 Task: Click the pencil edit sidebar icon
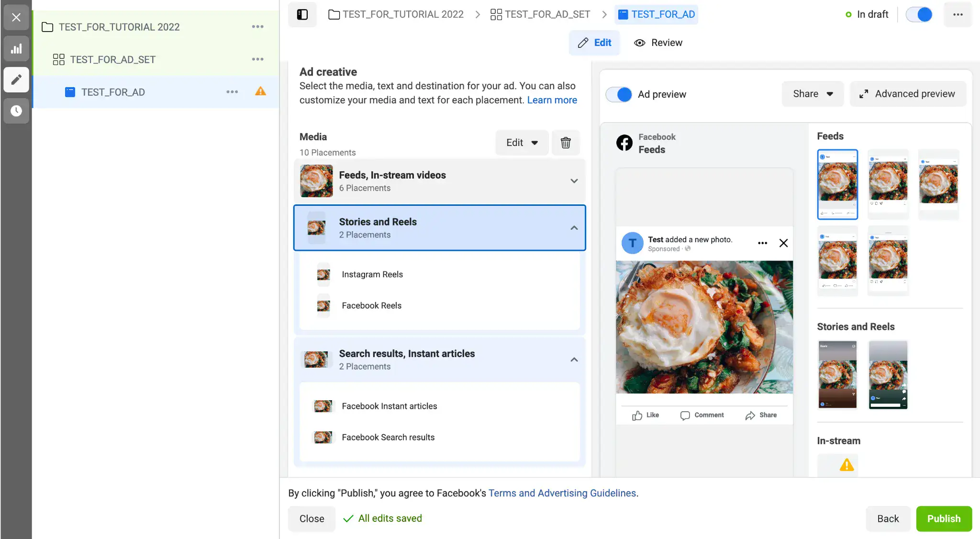pyautogui.click(x=16, y=79)
